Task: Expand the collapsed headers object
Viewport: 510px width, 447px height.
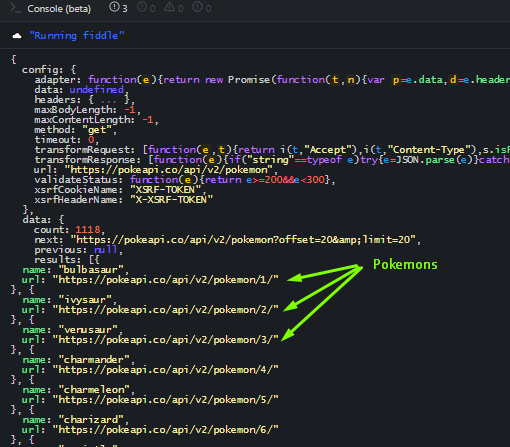Action: point(109,100)
